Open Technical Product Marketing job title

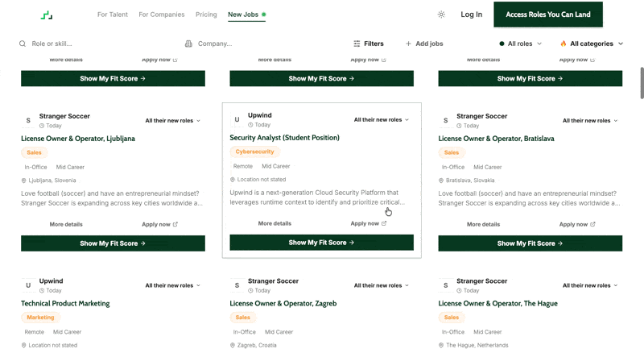coord(65,303)
